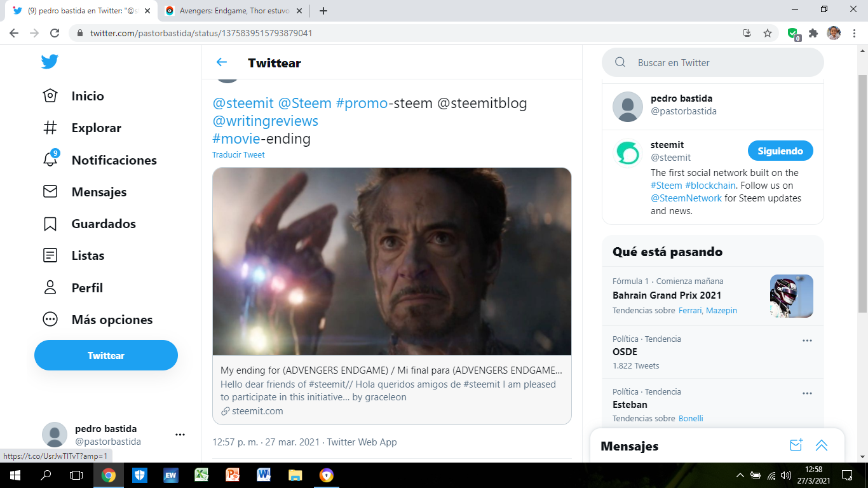
Task: Open the #promo hashtag
Action: 362,103
